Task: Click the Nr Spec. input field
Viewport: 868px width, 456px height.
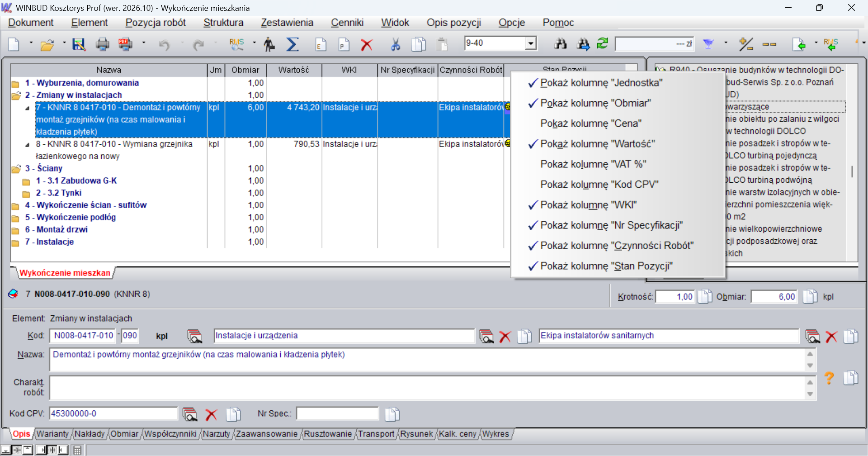Action: point(337,413)
